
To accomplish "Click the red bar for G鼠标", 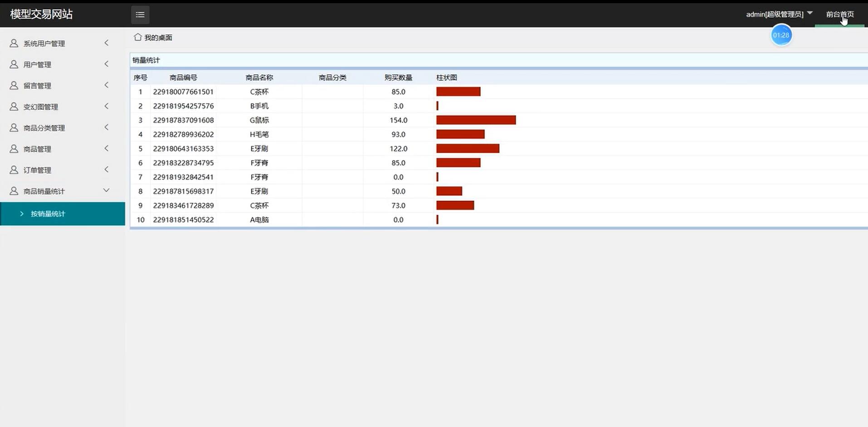I will click(476, 120).
